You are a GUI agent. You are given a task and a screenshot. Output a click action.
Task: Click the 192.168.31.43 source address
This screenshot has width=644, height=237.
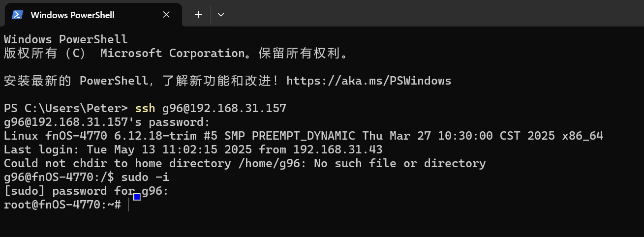[x=338, y=149]
